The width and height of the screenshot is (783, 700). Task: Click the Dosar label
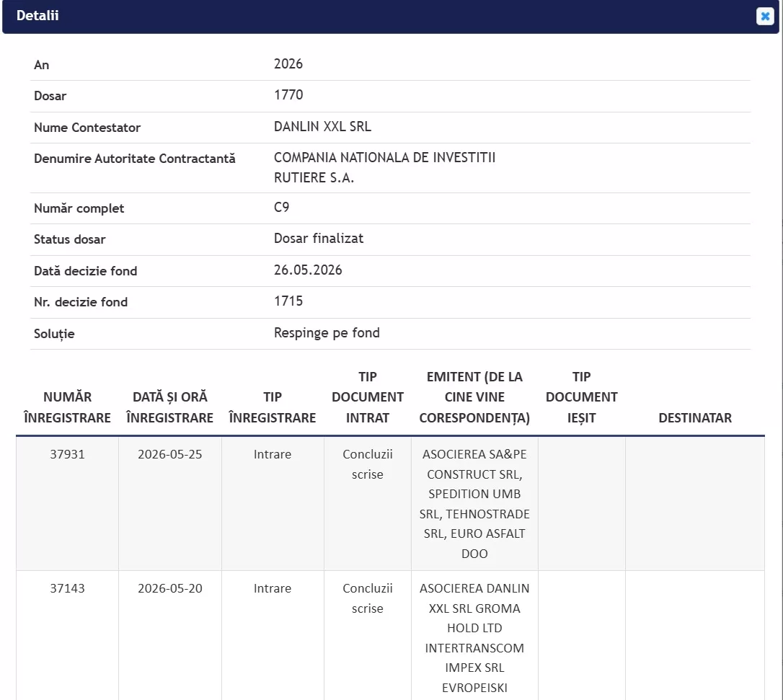(x=50, y=96)
